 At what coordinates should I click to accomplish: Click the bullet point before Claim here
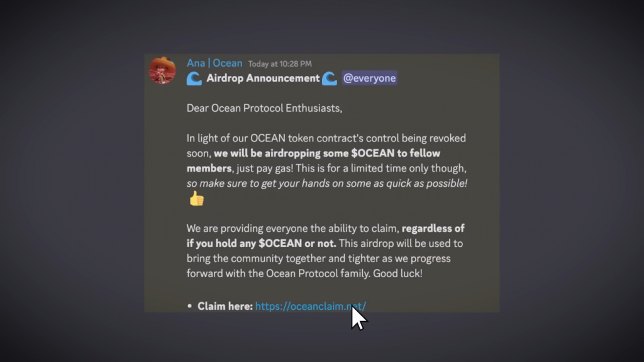(190, 306)
